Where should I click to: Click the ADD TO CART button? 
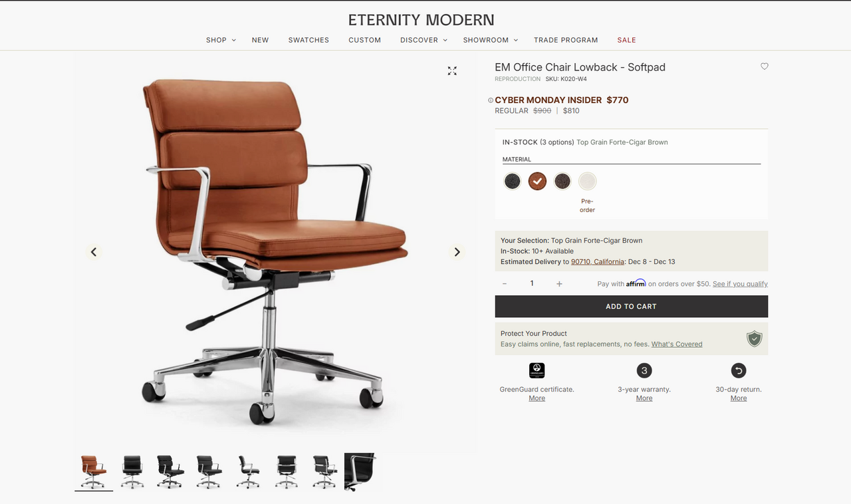click(x=631, y=307)
